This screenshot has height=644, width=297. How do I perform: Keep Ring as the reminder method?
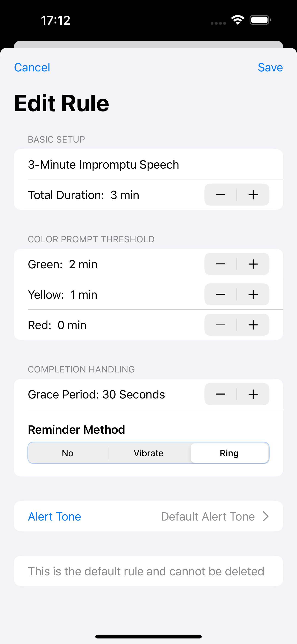pyautogui.click(x=229, y=453)
